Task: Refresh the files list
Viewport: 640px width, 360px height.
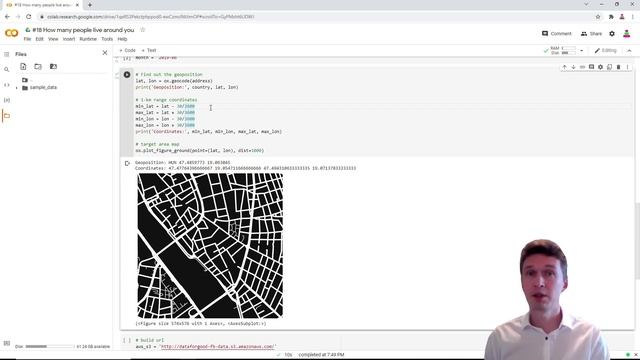Action: point(38,67)
